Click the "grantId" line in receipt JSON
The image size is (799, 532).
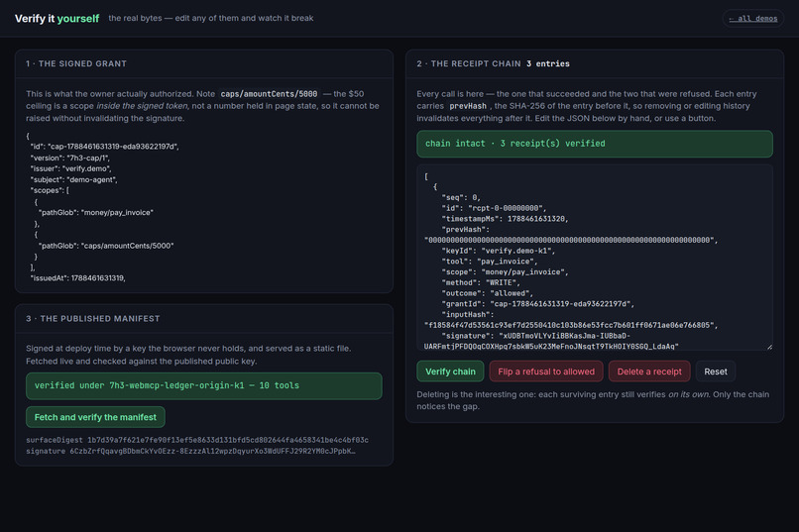(538, 304)
